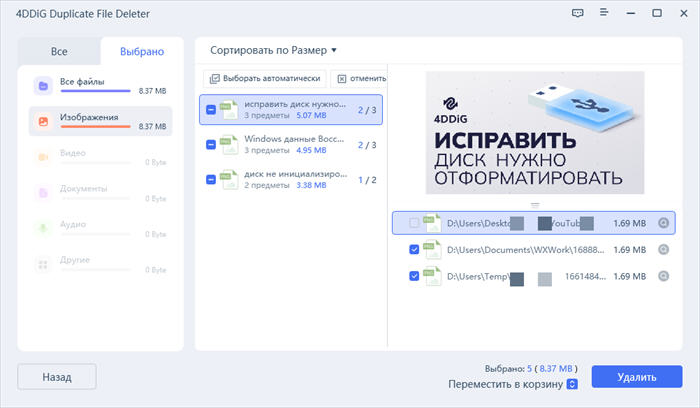
Task: Open location icon for D:\Users\Temp file
Action: coord(663,276)
